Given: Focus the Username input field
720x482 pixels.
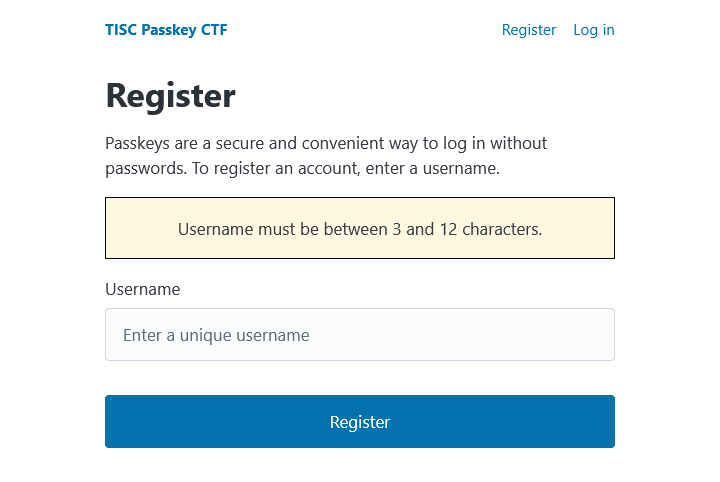Looking at the screenshot, I should point(360,335).
